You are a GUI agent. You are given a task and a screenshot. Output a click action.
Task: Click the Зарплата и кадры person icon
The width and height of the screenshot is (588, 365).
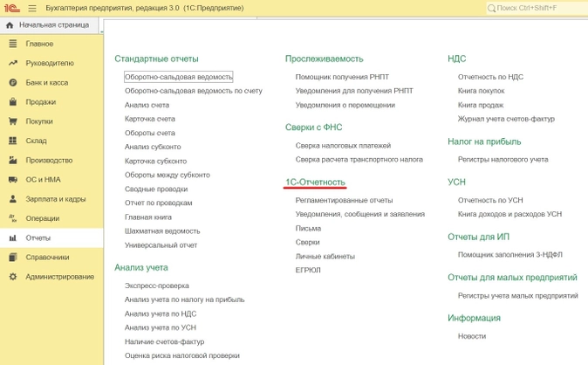[13, 198]
